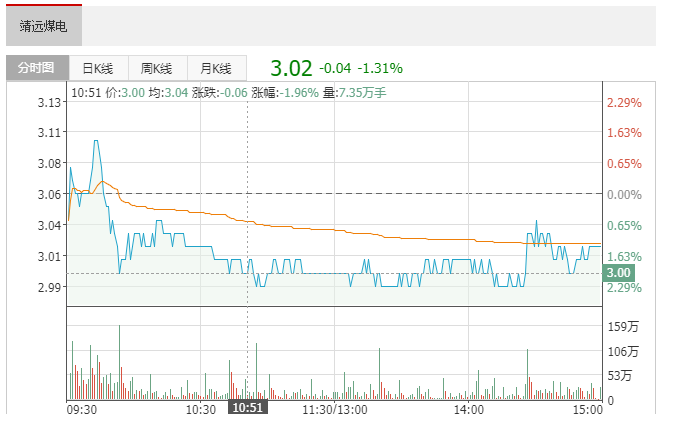Click the 09:30 time axis label
Screen dimensions: 679x429
pos(81,409)
